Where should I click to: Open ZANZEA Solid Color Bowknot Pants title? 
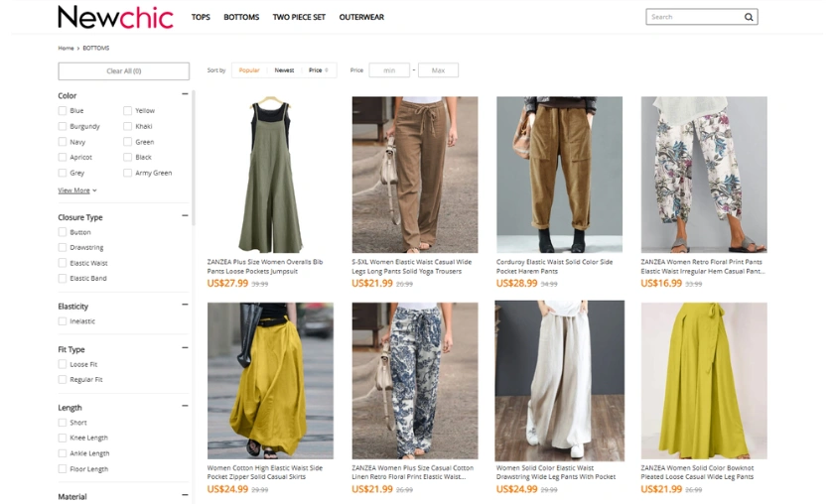tap(697, 472)
